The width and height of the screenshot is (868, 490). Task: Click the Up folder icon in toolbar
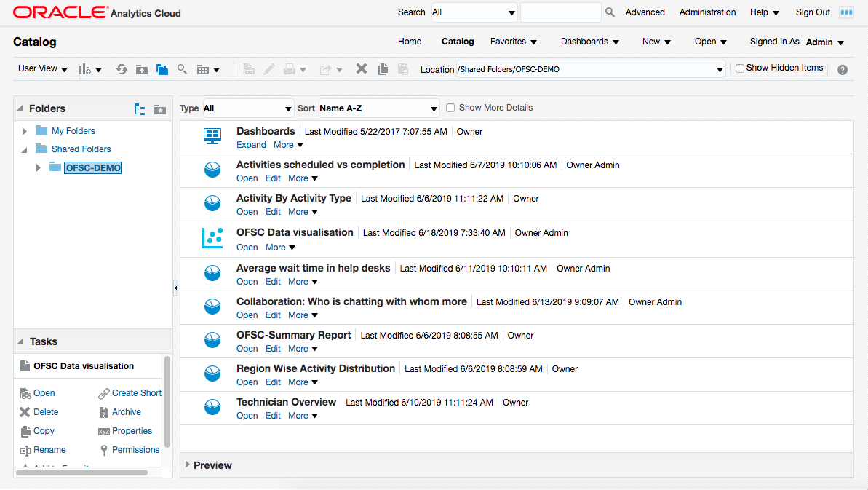(142, 69)
